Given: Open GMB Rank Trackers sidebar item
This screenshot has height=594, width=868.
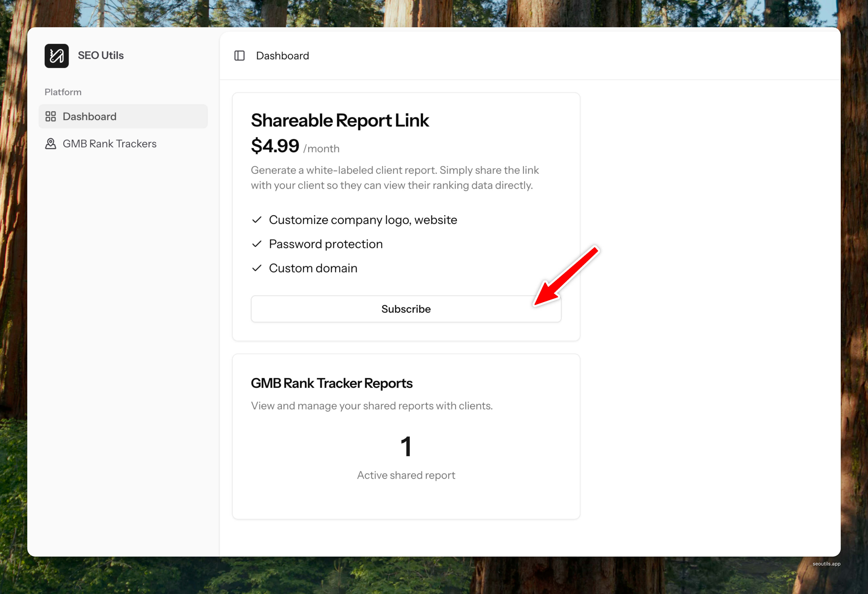Looking at the screenshot, I should (109, 144).
